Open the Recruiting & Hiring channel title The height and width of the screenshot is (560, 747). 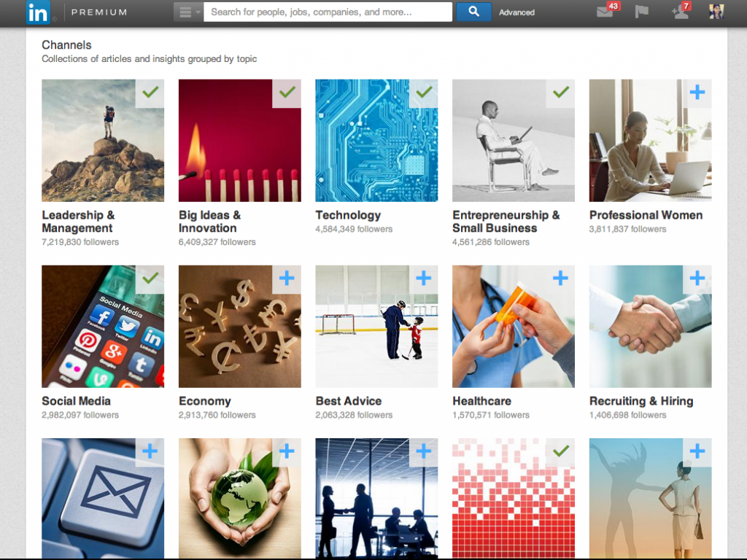tap(641, 401)
